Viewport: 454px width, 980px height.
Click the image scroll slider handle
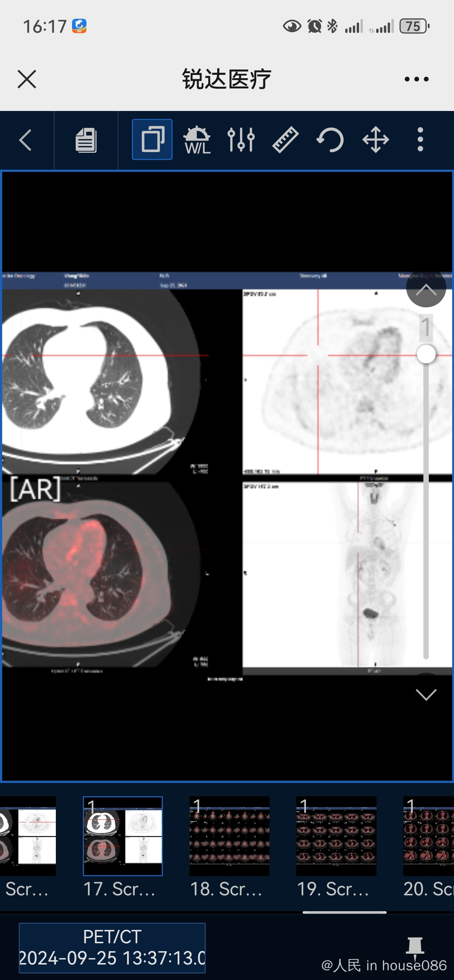click(426, 354)
